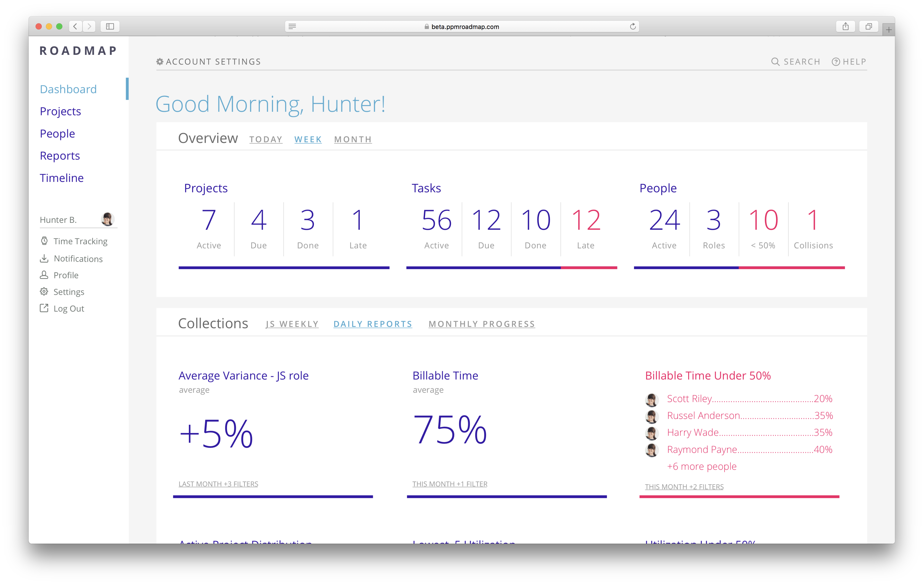Click the +6 more people link
Image resolution: width=924 pixels, height=585 pixels.
coord(702,467)
